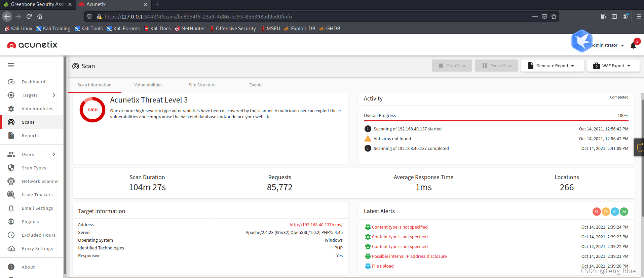The image size is (644, 278).
Task: Click the Scan Duration 104m 27s value
Action: click(147, 187)
